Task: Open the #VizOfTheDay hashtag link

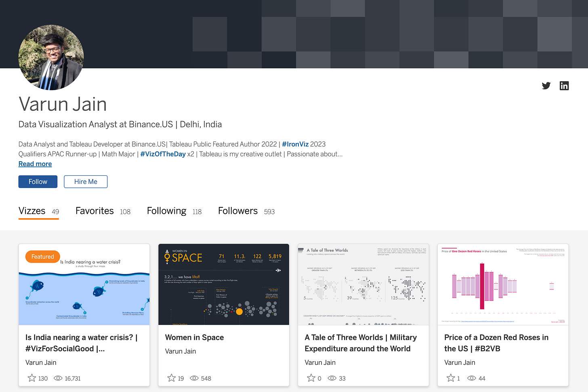Action: (163, 154)
